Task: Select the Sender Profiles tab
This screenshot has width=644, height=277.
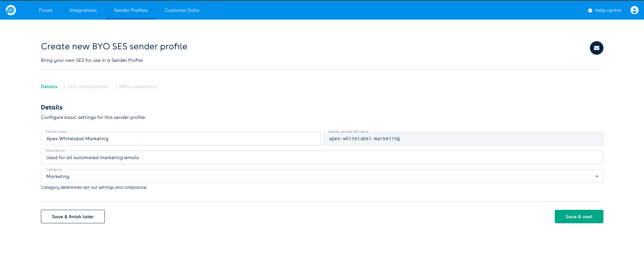Action: point(130,10)
